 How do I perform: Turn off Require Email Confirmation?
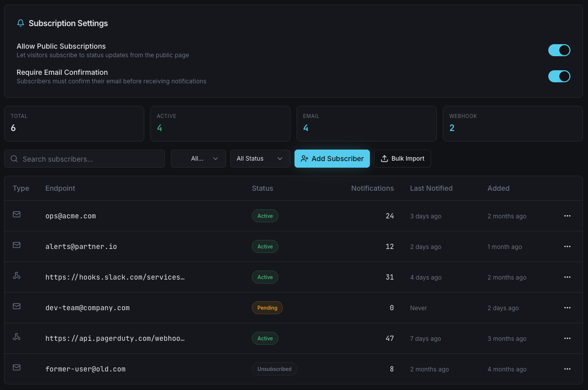click(x=559, y=76)
